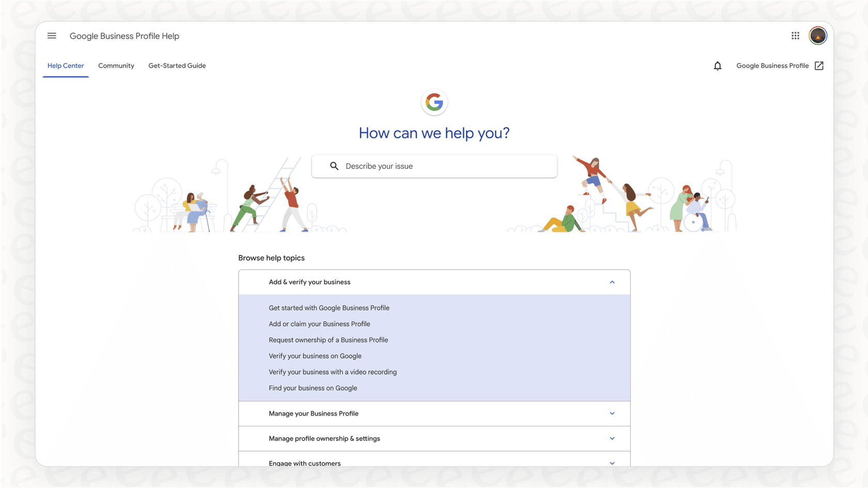Expand the Manage your Business Profile section

pos(612,413)
